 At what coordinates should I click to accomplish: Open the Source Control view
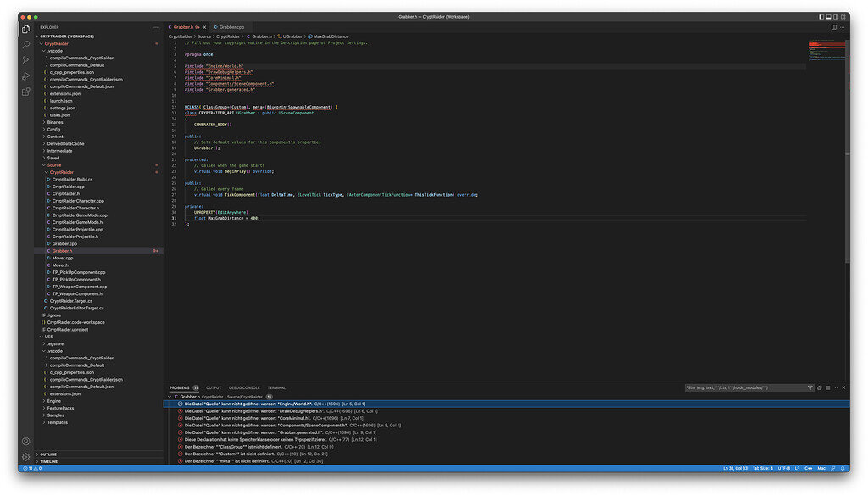(26, 60)
